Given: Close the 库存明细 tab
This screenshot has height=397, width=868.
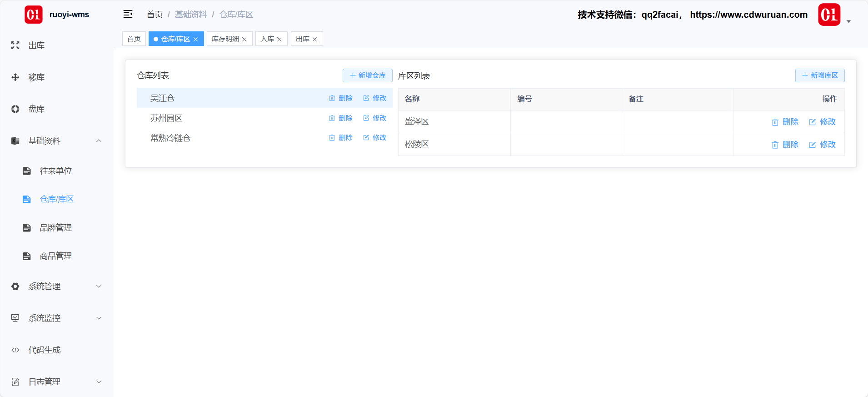Looking at the screenshot, I should pos(244,40).
